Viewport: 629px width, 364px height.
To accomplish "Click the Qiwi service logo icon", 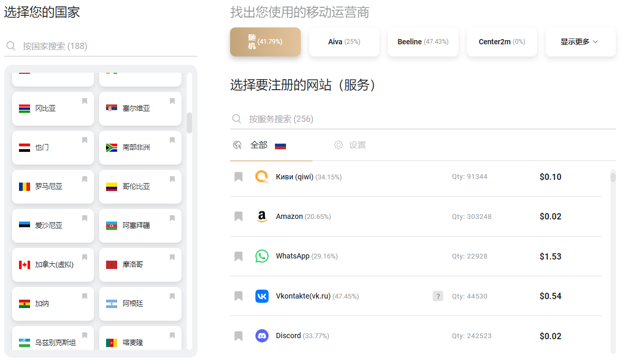I will click(262, 177).
